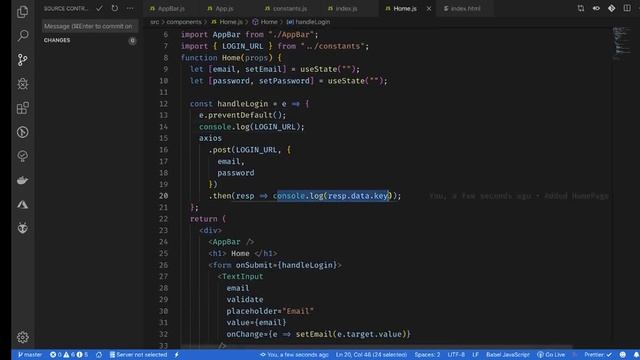Collapse the CHANGES section

(x=57, y=40)
